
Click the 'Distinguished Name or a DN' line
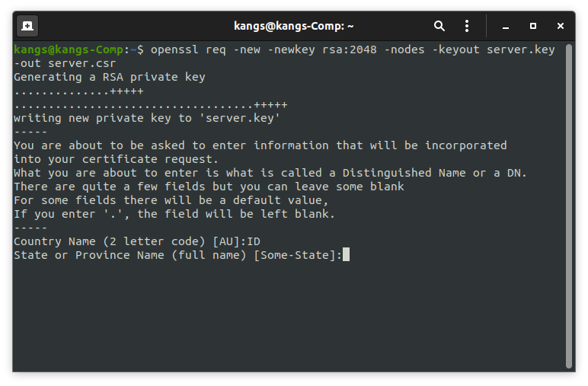270,173
